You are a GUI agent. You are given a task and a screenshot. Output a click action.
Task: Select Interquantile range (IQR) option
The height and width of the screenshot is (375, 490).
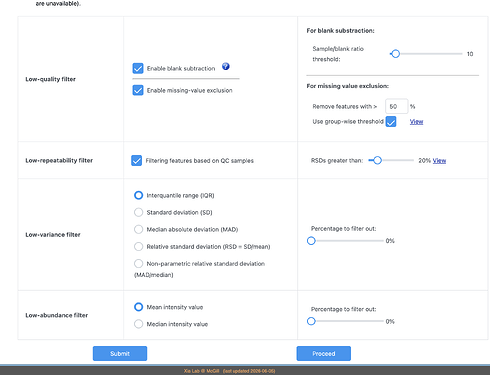pyautogui.click(x=138, y=195)
